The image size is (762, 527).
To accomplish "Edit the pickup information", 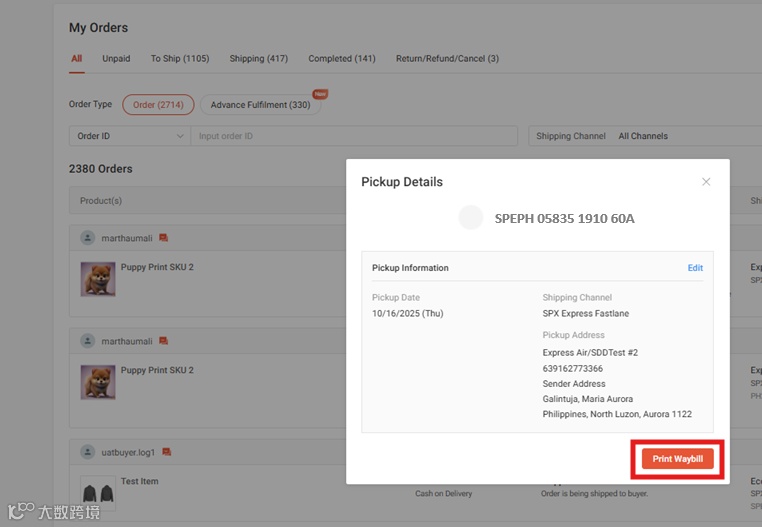I will tap(695, 268).
